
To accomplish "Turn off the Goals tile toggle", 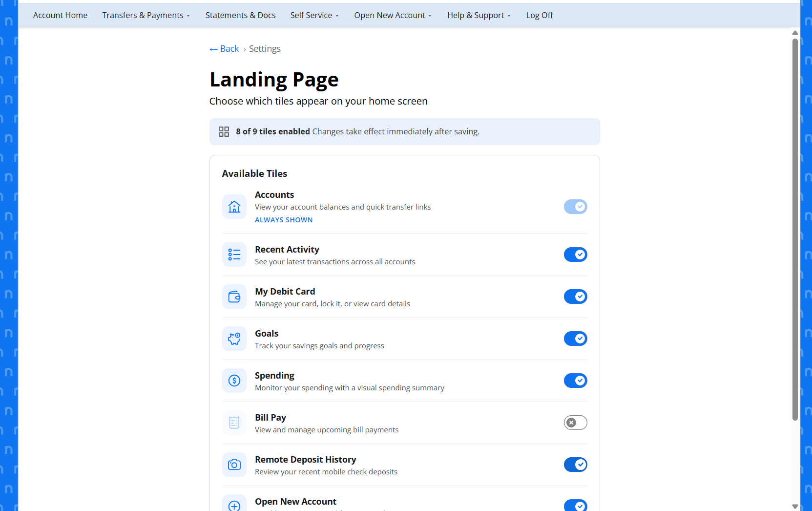I will (575, 339).
